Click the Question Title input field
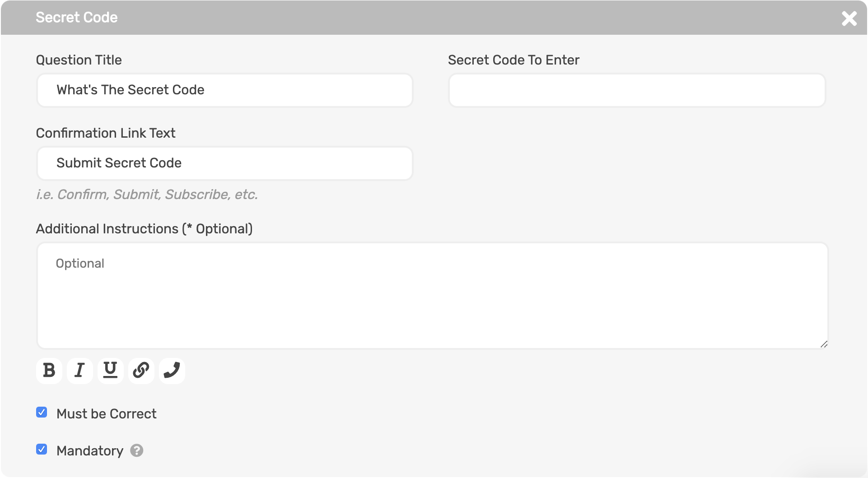The height and width of the screenshot is (478, 868). [224, 90]
